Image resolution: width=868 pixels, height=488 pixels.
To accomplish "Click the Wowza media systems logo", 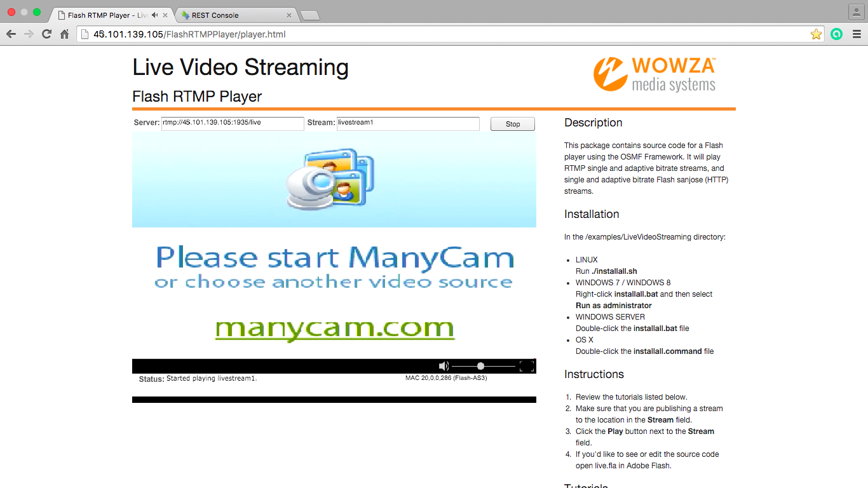I will tap(654, 74).
